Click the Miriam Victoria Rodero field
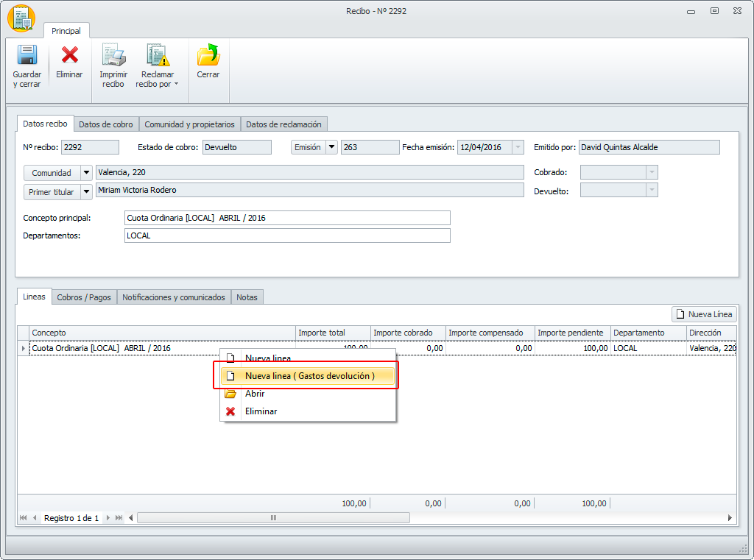 point(310,190)
